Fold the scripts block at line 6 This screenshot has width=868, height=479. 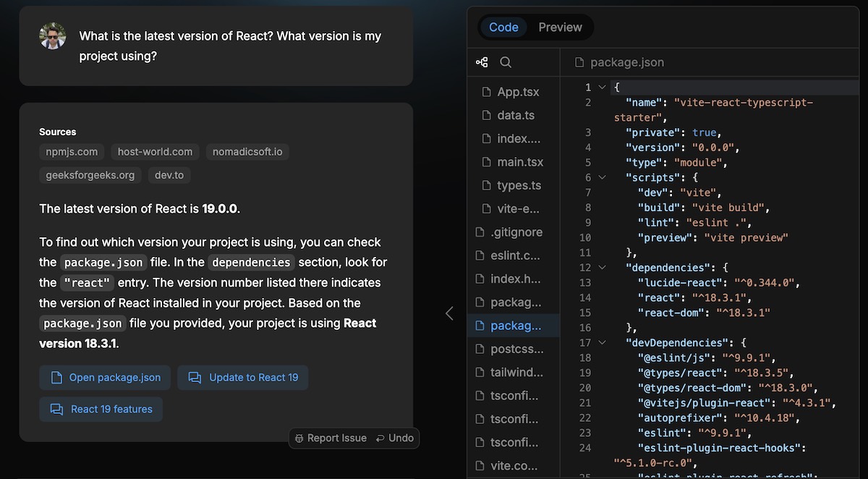point(602,177)
